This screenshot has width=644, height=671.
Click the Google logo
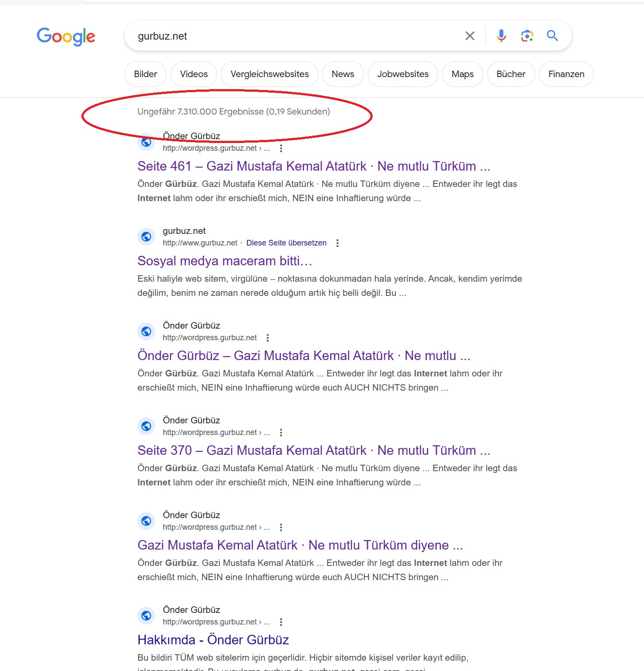click(x=66, y=37)
